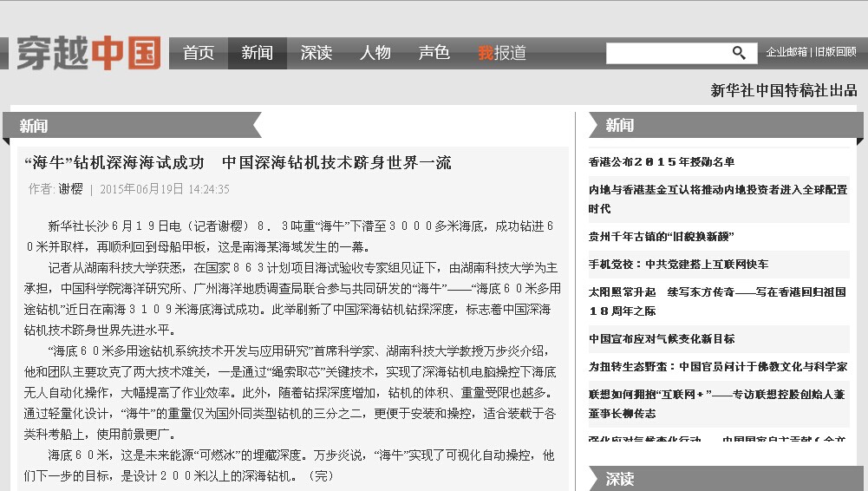Open 联想如何拥抱"互联网+" interview link
The height and width of the screenshot is (491, 868).
pos(717,403)
